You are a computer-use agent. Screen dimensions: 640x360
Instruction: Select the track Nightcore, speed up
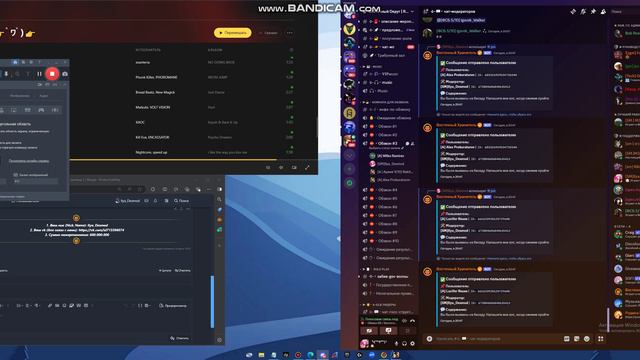(151, 152)
